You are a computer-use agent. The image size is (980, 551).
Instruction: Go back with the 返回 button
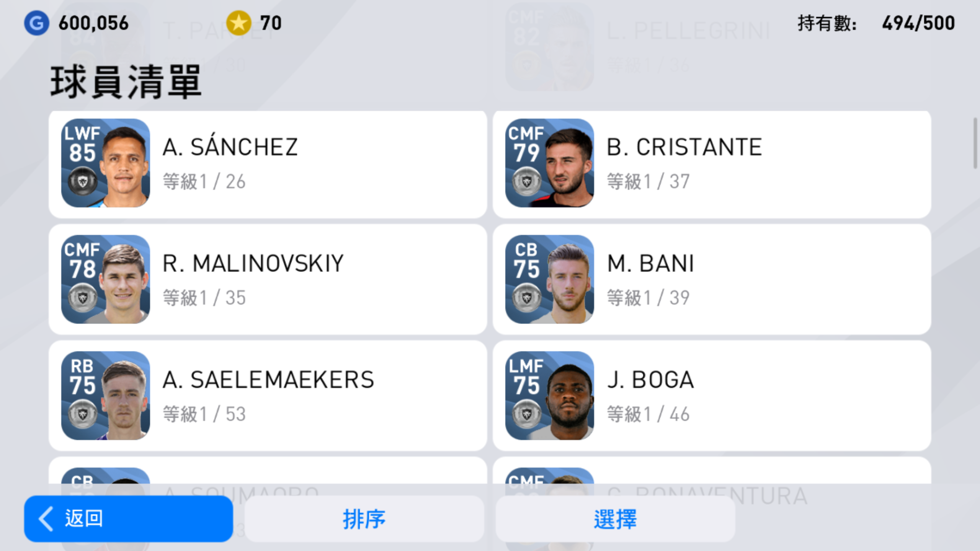129,519
